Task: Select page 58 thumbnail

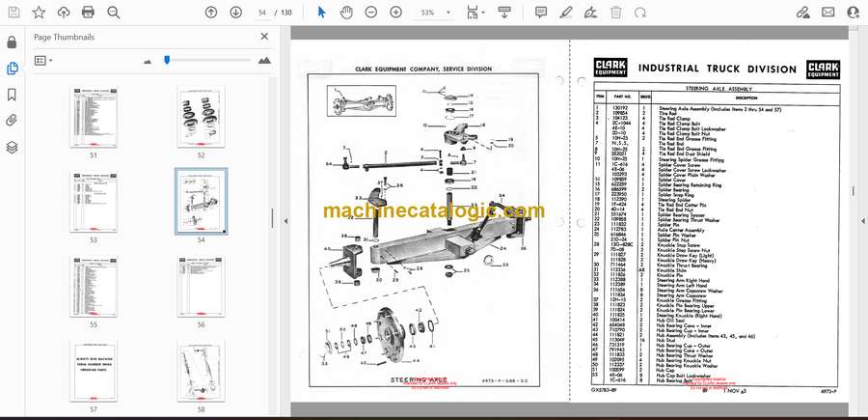Action: click(201, 371)
